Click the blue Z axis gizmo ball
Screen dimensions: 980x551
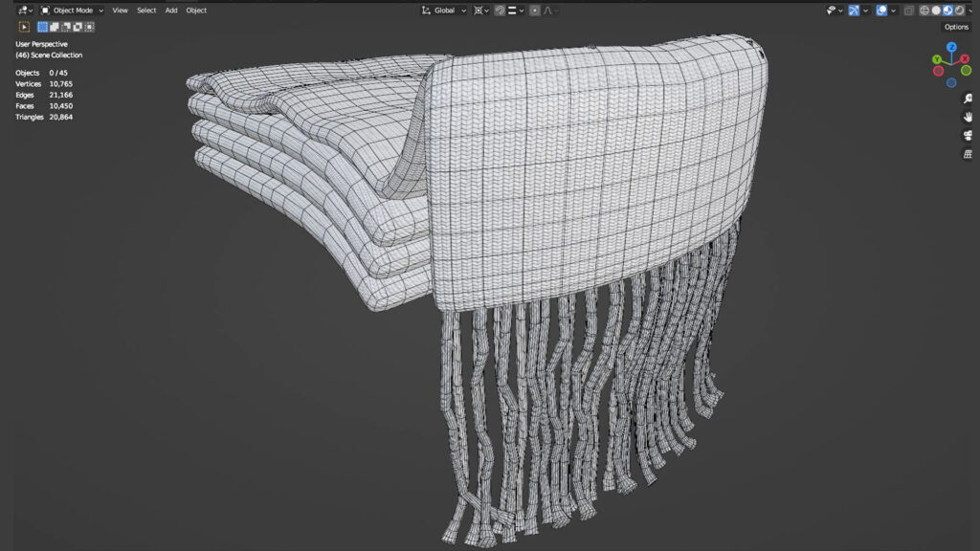(x=951, y=47)
